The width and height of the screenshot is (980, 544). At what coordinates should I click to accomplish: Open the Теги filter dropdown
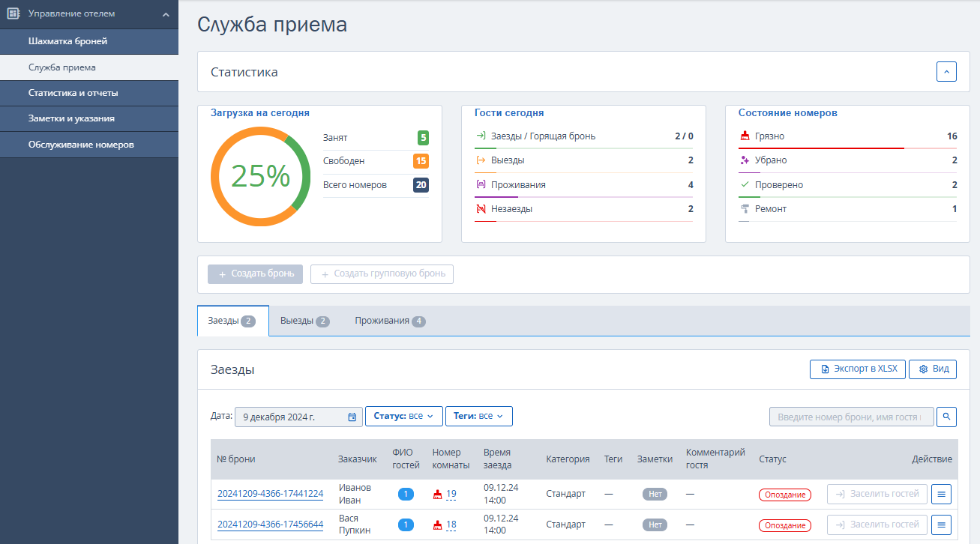coord(479,416)
